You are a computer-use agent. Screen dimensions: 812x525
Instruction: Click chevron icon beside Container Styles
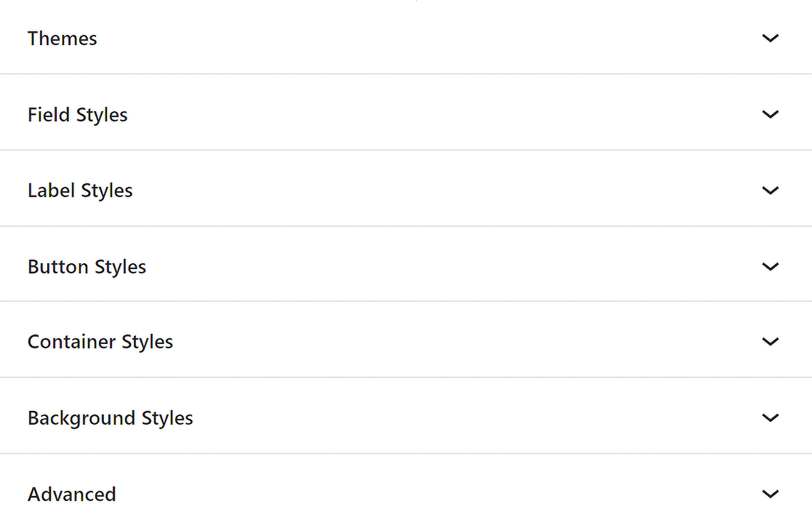pyautogui.click(x=770, y=341)
